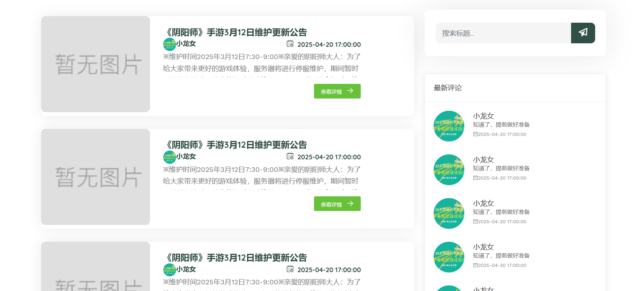Click the second comment's timestamp calendar icon

tap(475, 178)
